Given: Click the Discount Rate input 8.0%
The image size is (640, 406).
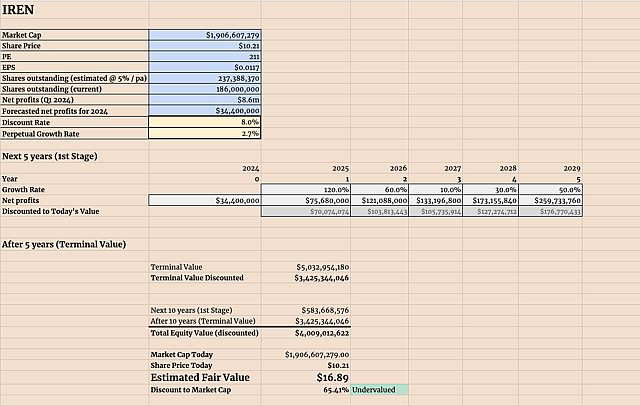Looking at the screenshot, I should [x=204, y=122].
